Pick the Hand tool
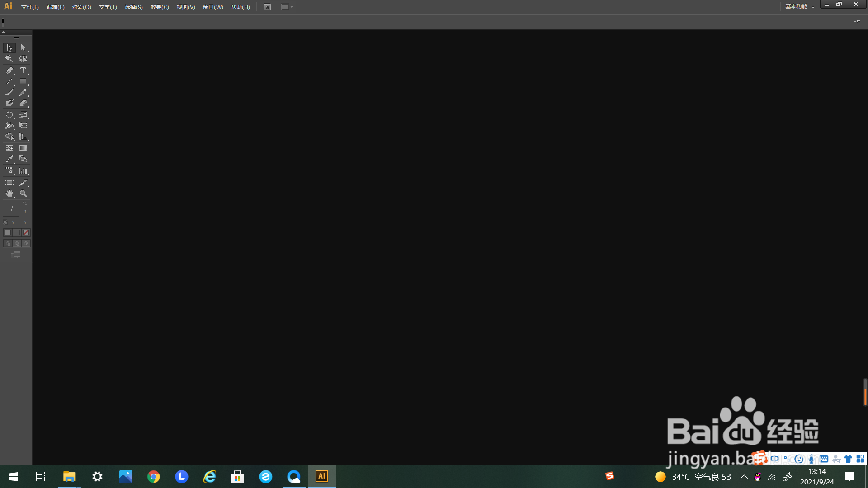The width and height of the screenshot is (868, 488). point(9,193)
